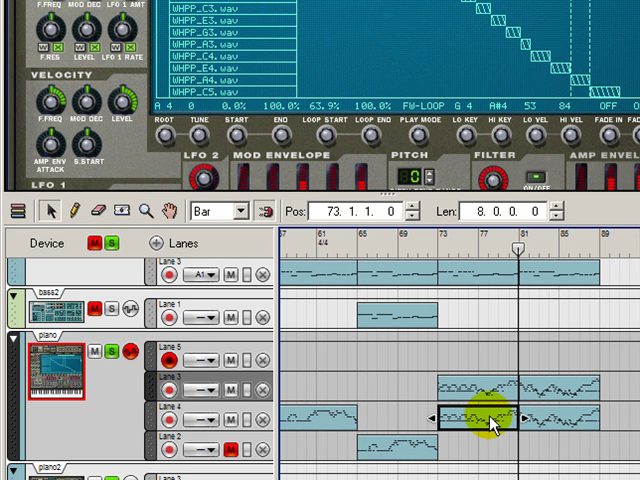Image resolution: width=640 pixels, height=480 pixels.
Task: Select the piano Lane 2 clip
Action: [397, 447]
